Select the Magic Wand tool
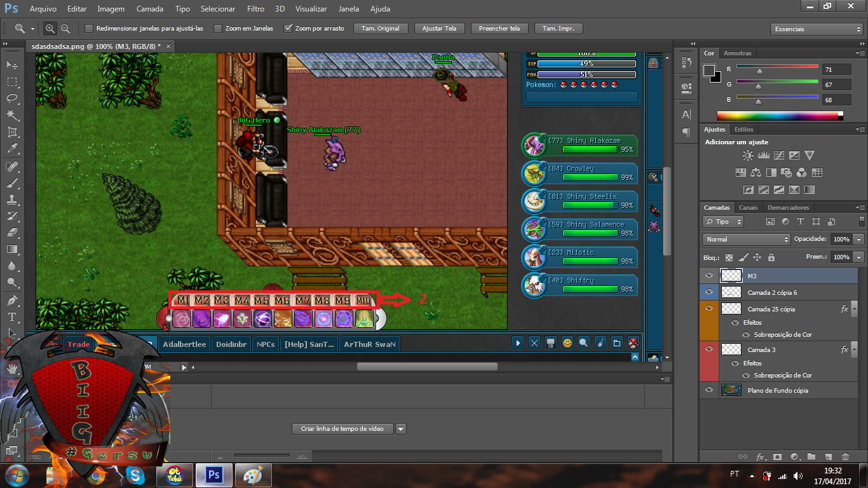The width and height of the screenshot is (868, 488). click(x=12, y=115)
